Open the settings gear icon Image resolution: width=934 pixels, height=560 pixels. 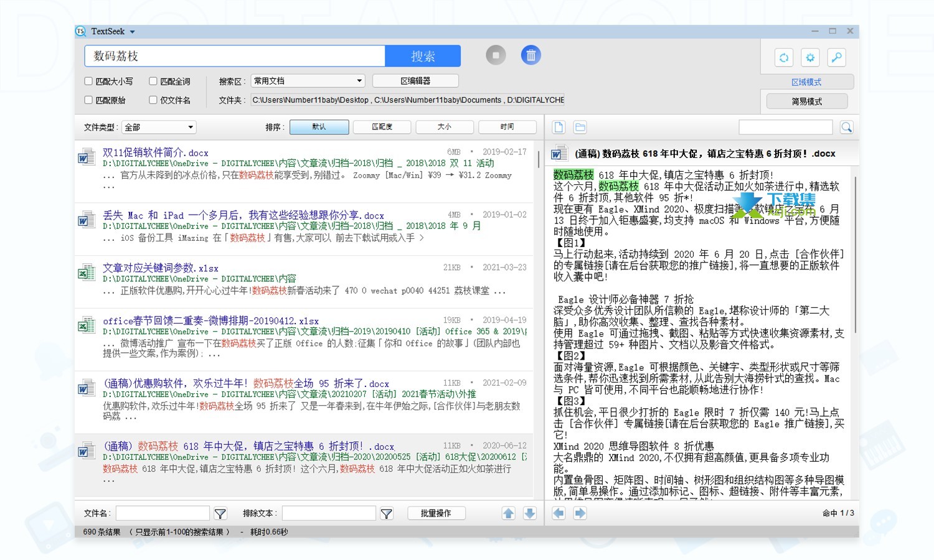point(810,57)
